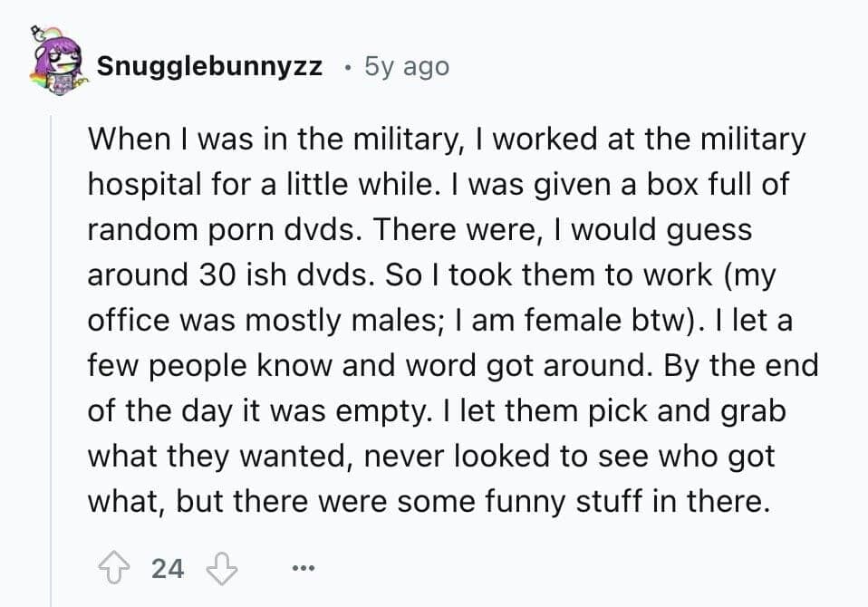Open the three-dot more options menu
The image size is (868, 607).
(304, 568)
